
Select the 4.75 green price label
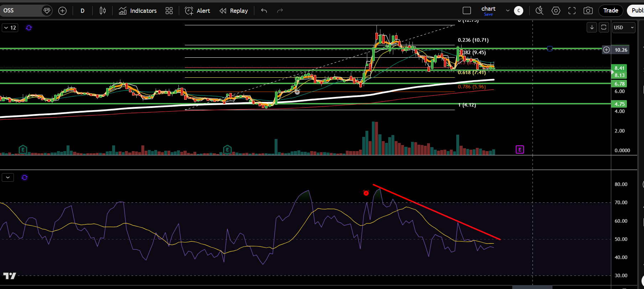click(x=619, y=104)
